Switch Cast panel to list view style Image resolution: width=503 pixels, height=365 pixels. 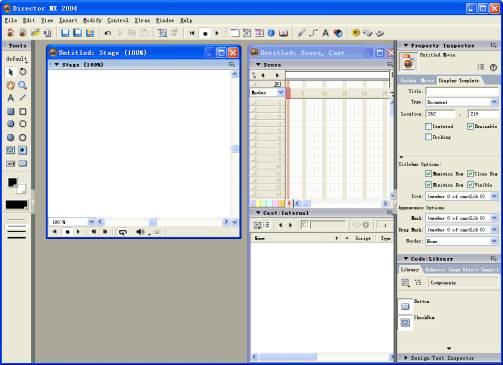[x=266, y=225]
